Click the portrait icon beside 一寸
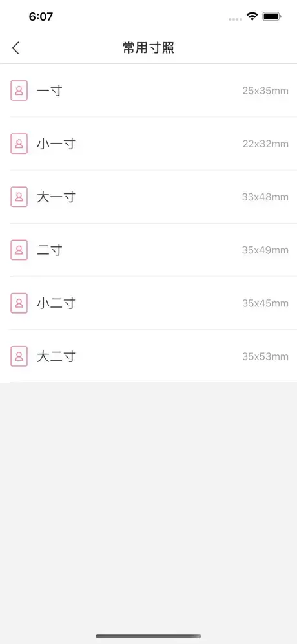 coord(19,91)
